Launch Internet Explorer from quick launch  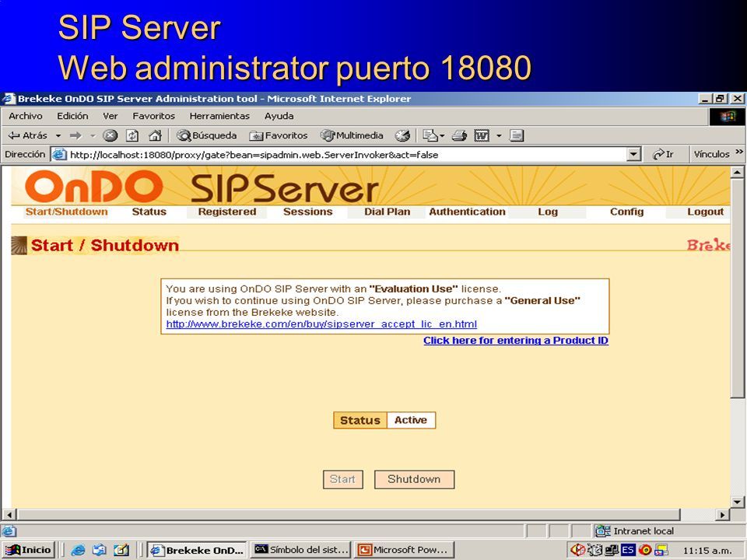[78, 551]
